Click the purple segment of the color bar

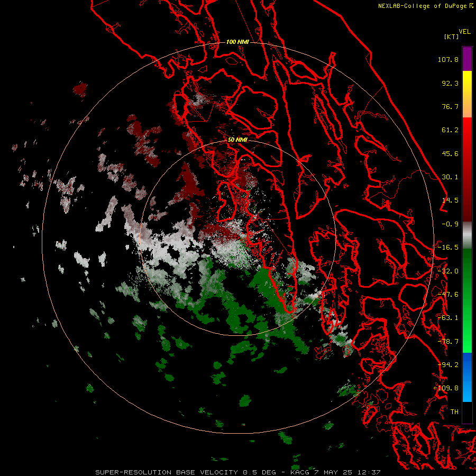pos(467,59)
